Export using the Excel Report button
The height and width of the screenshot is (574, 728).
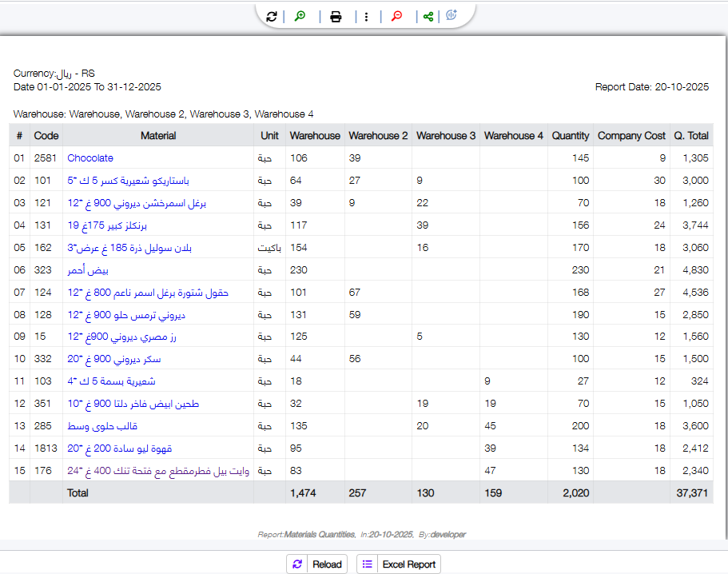399,564
